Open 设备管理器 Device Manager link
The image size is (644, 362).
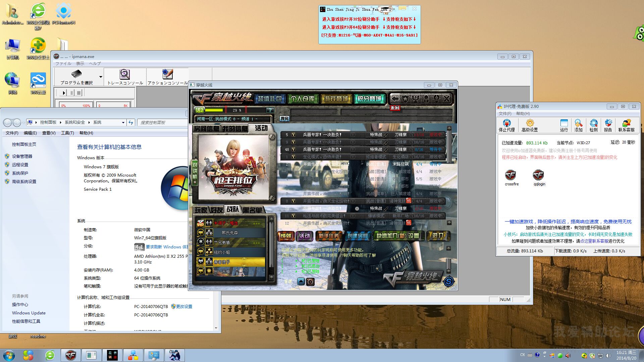click(x=22, y=156)
